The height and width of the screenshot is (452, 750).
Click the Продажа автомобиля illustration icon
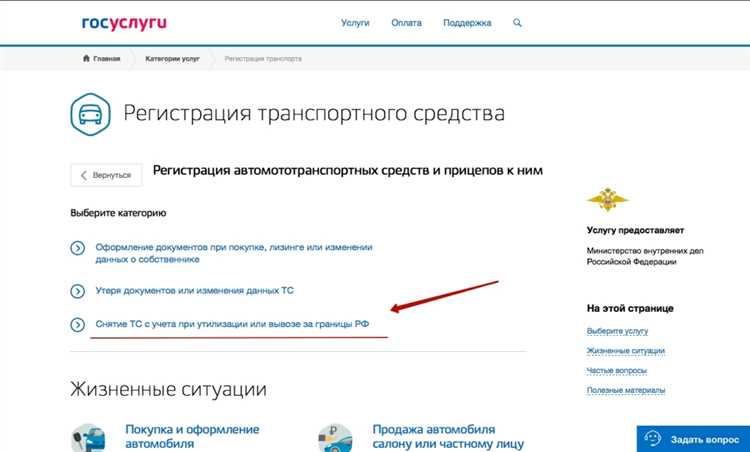tap(335, 438)
